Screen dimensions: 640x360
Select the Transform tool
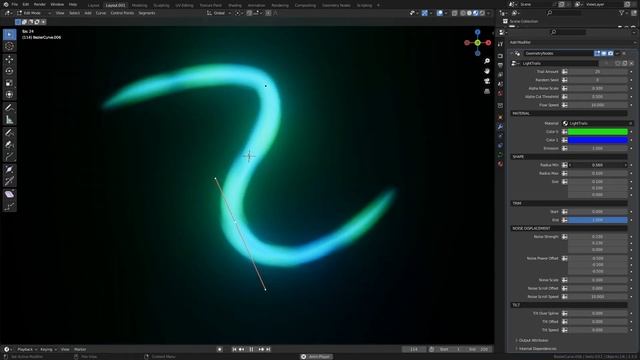(x=9, y=95)
